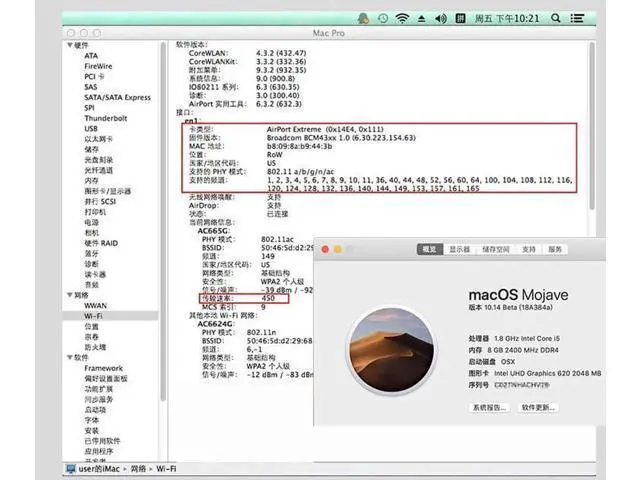Click the eject menu bar icon

[422, 19]
